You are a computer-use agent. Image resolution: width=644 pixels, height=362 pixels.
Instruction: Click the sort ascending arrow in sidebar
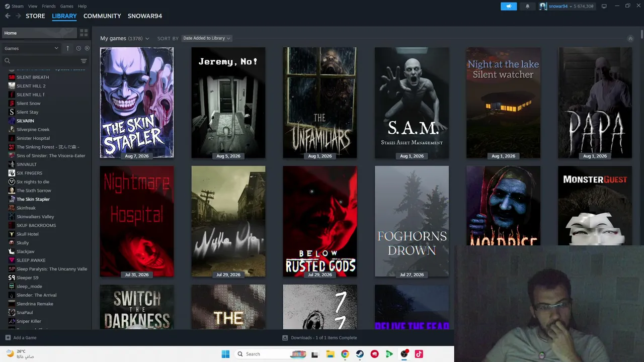click(x=67, y=48)
